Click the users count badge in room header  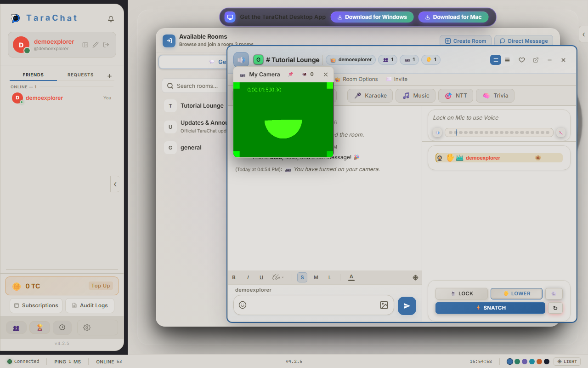pyautogui.click(x=388, y=60)
